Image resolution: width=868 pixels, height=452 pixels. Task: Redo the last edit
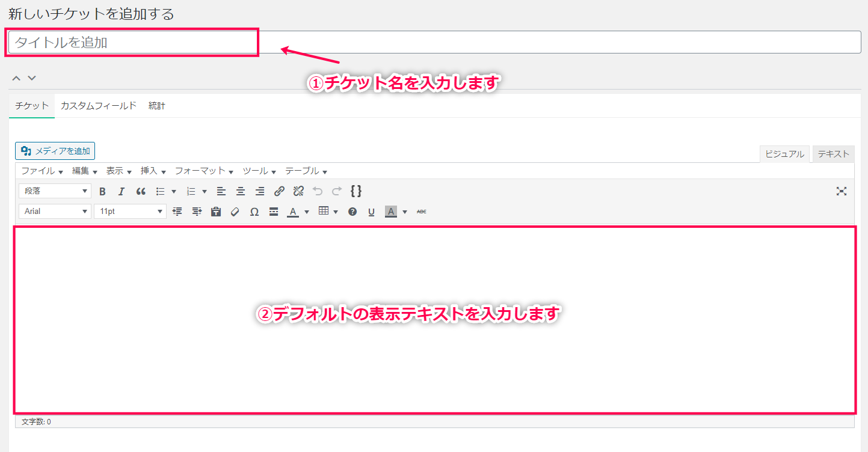click(337, 191)
